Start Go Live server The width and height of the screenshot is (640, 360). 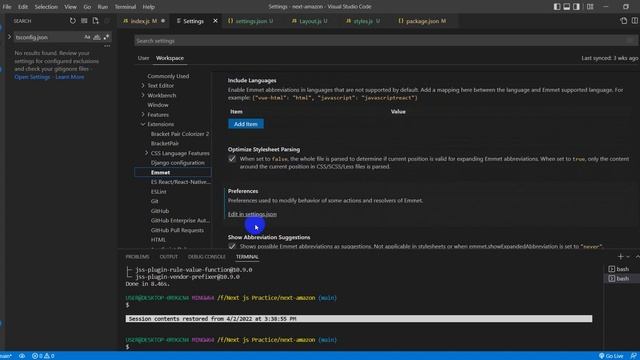pyautogui.click(x=611, y=356)
